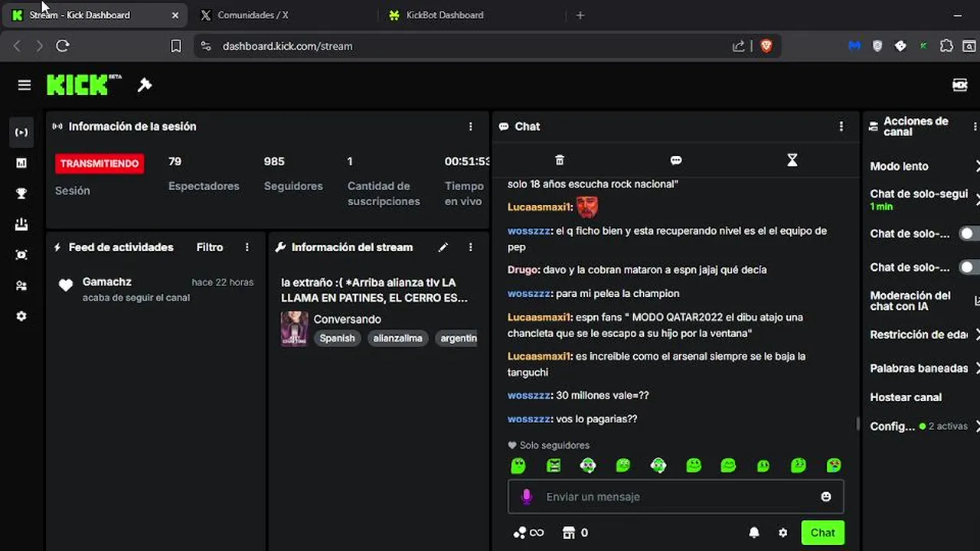Click the argentin tag
980x551 pixels.
point(458,338)
